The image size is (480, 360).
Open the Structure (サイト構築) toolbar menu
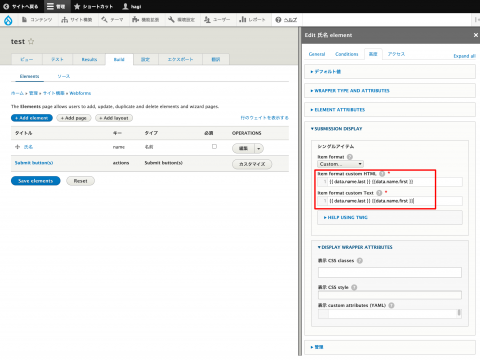click(x=77, y=20)
